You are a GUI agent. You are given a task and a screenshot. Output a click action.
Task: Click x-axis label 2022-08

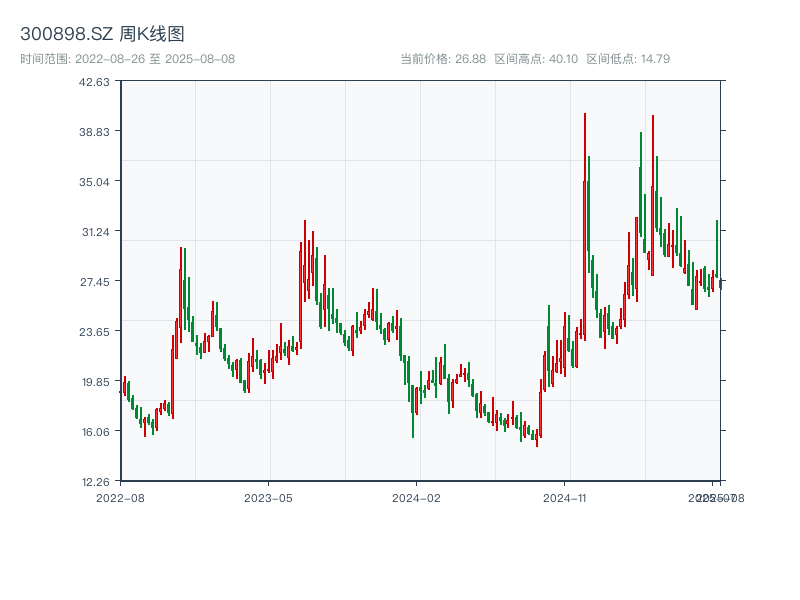coord(120,498)
